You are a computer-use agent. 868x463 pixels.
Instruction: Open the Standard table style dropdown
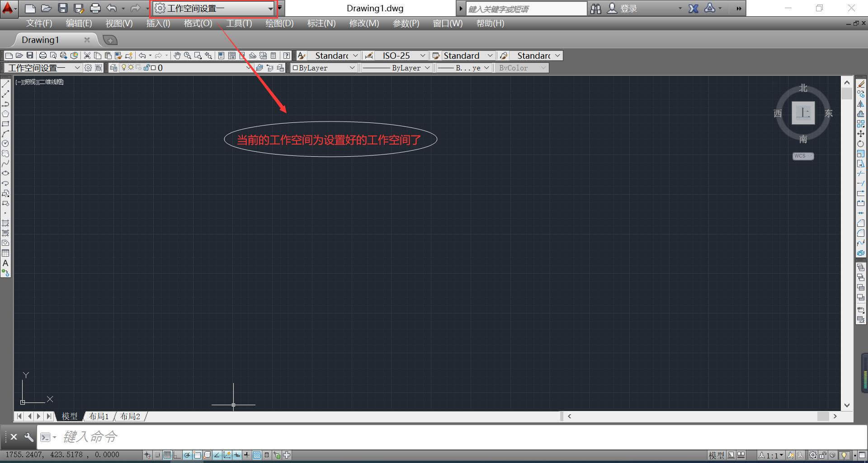pyautogui.click(x=490, y=56)
